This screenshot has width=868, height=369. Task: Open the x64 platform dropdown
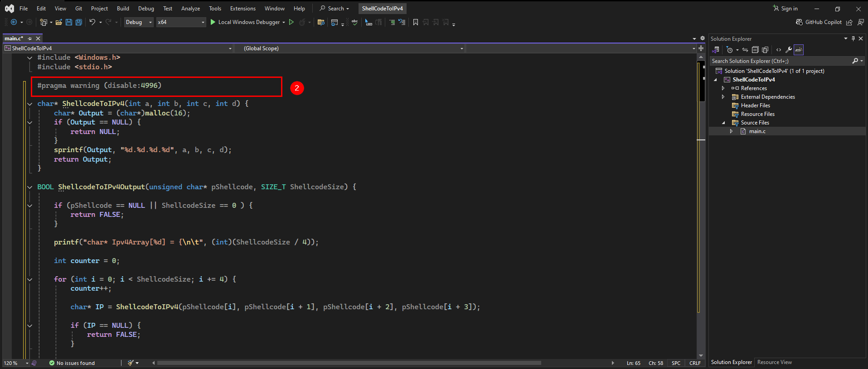(181, 22)
